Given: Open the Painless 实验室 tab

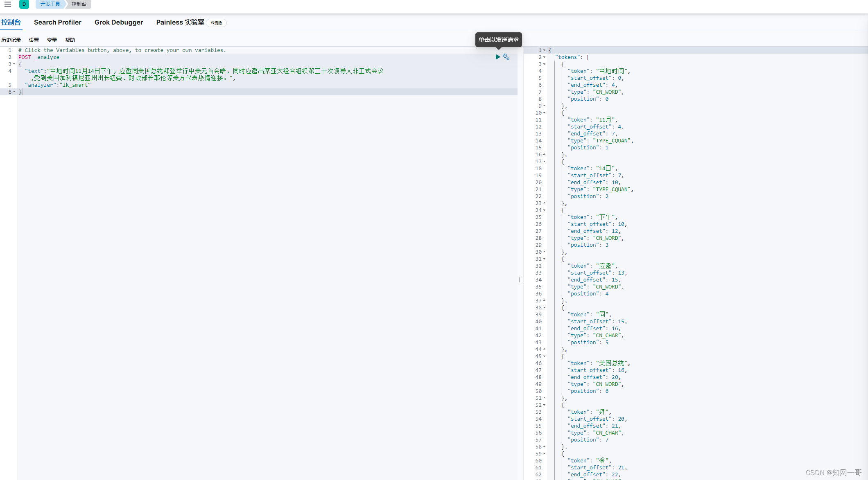Looking at the screenshot, I should pyautogui.click(x=180, y=22).
